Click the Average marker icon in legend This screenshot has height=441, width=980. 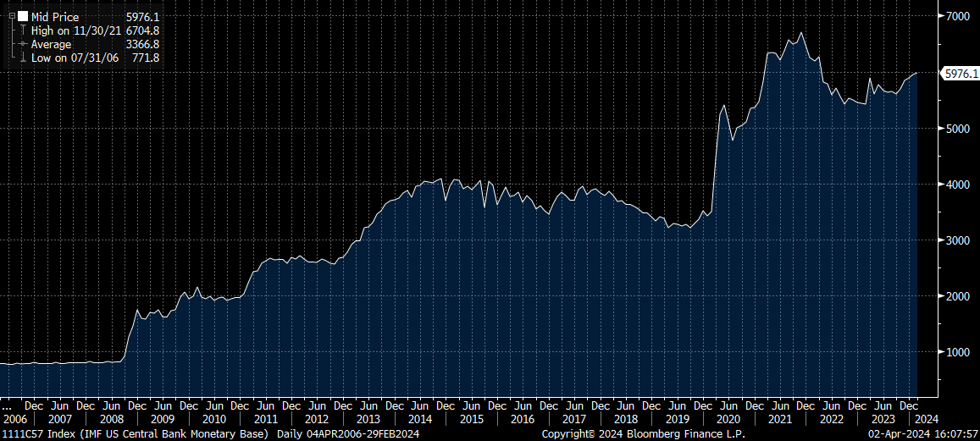(x=23, y=44)
